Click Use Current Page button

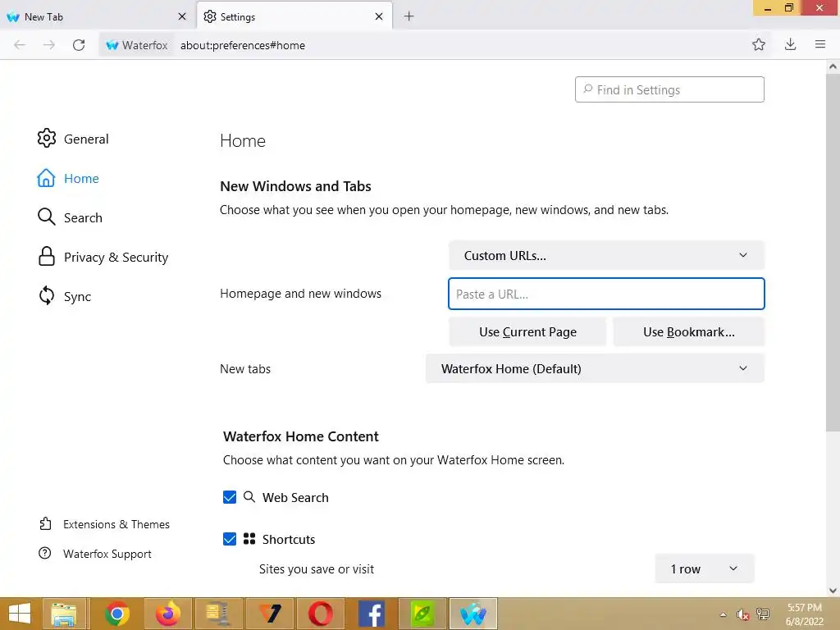pyautogui.click(x=527, y=331)
